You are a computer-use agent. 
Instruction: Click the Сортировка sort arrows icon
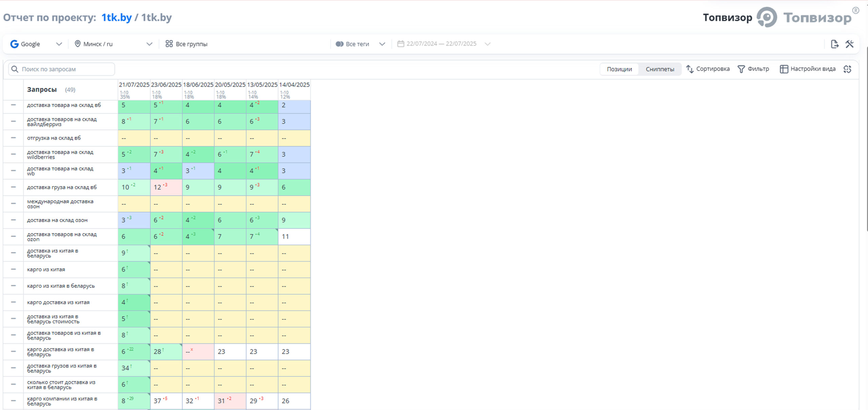coord(690,69)
